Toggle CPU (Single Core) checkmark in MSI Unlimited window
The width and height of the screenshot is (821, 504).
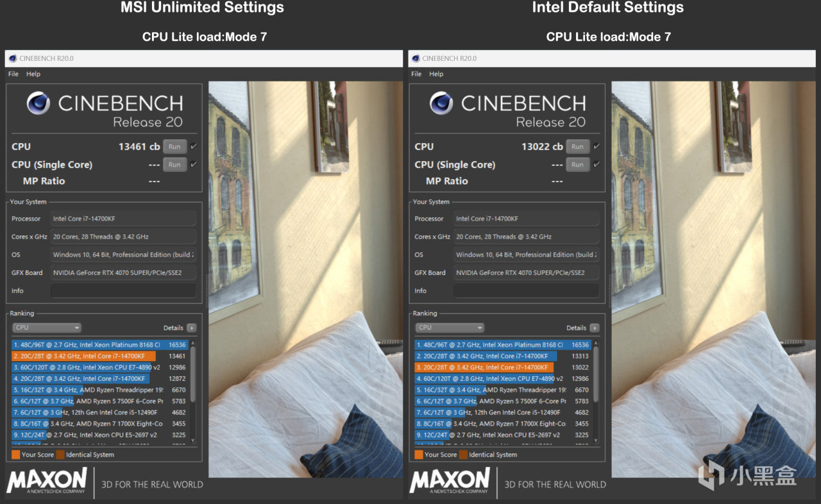(x=194, y=164)
